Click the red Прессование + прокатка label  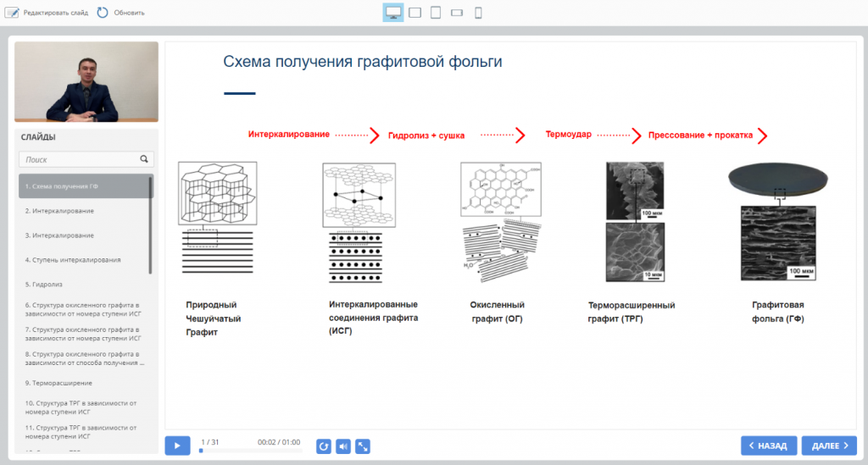pyautogui.click(x=700, y=135)
